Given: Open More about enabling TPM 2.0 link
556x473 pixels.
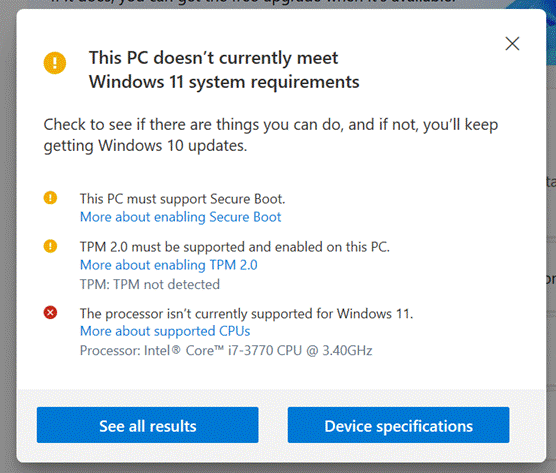Looking at the screenshot, I should 169,265.
